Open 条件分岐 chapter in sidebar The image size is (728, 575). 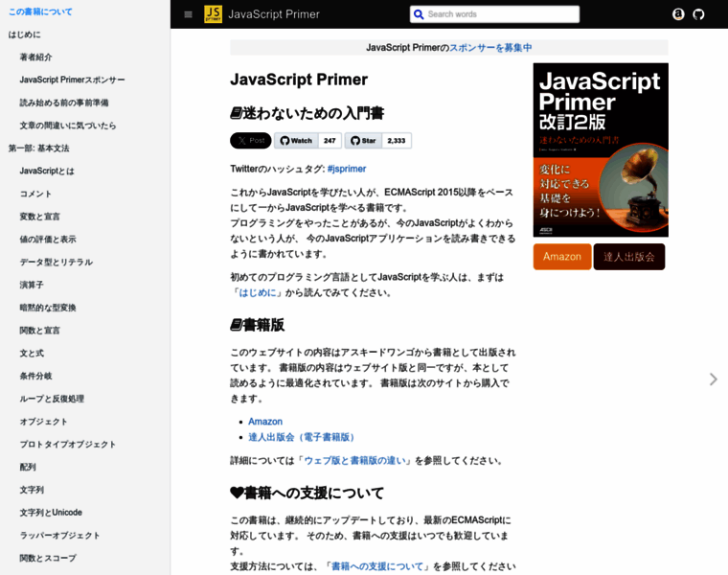pos(35,376)
